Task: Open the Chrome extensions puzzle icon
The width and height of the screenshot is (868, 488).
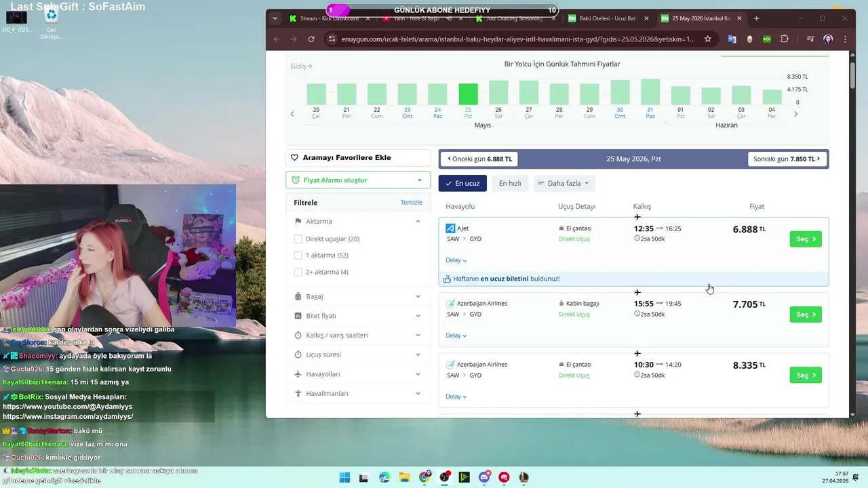Action: [785, 39]
